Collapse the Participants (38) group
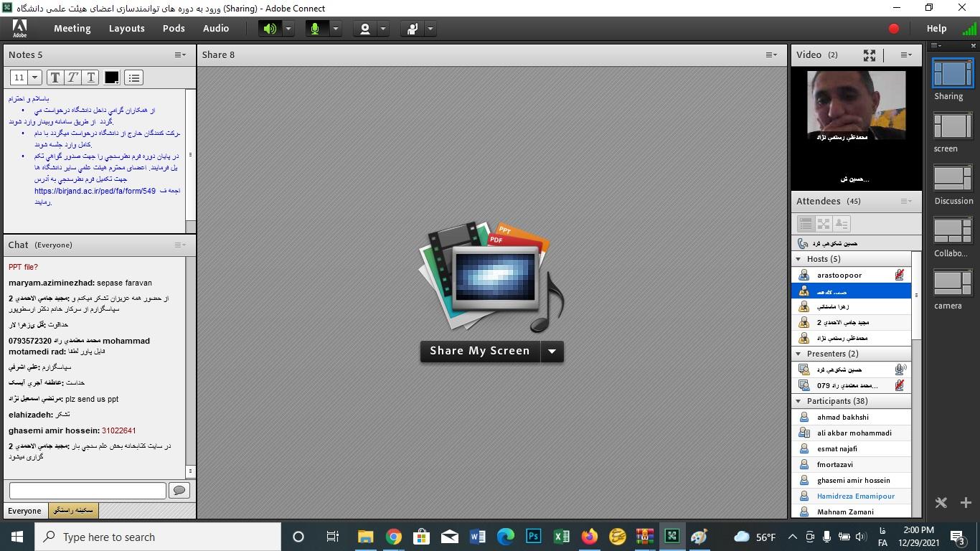The width and height of the screenshot is (980, 551). click(798, 401)
